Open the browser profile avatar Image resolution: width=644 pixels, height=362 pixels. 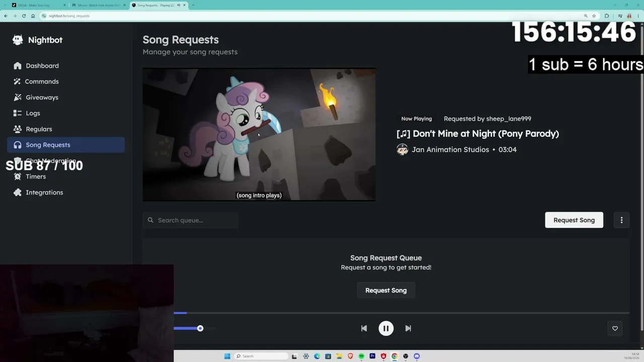point(629,16)
